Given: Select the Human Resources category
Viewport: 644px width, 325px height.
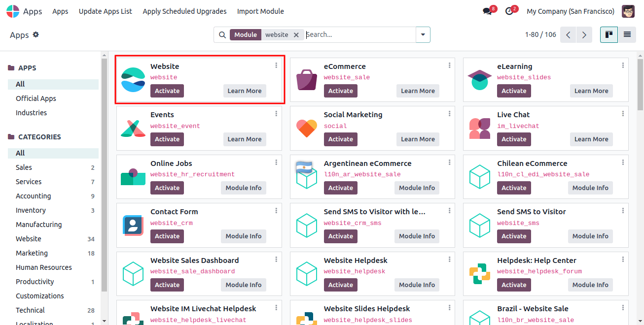Looking at the screenshot, I should coord(53,267).
